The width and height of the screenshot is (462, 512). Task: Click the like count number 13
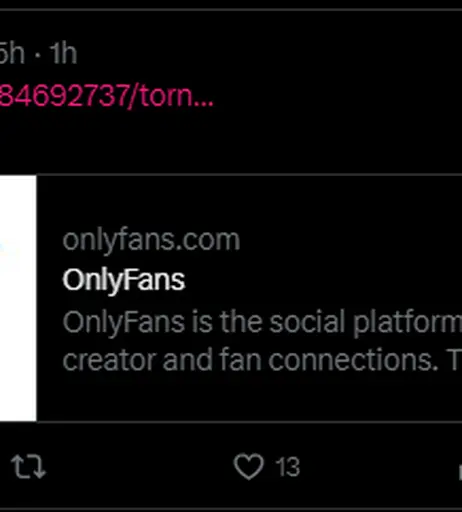[287, 467]
